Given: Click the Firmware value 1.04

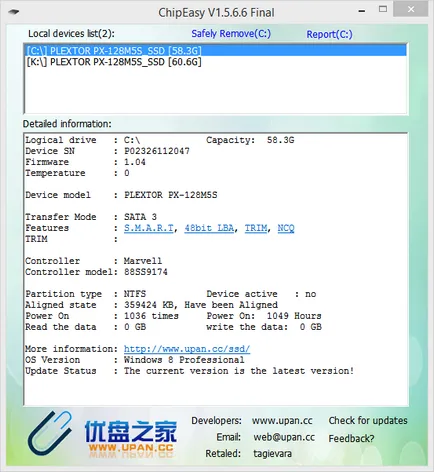Looking at the screenshot, I should click(135, 162).
